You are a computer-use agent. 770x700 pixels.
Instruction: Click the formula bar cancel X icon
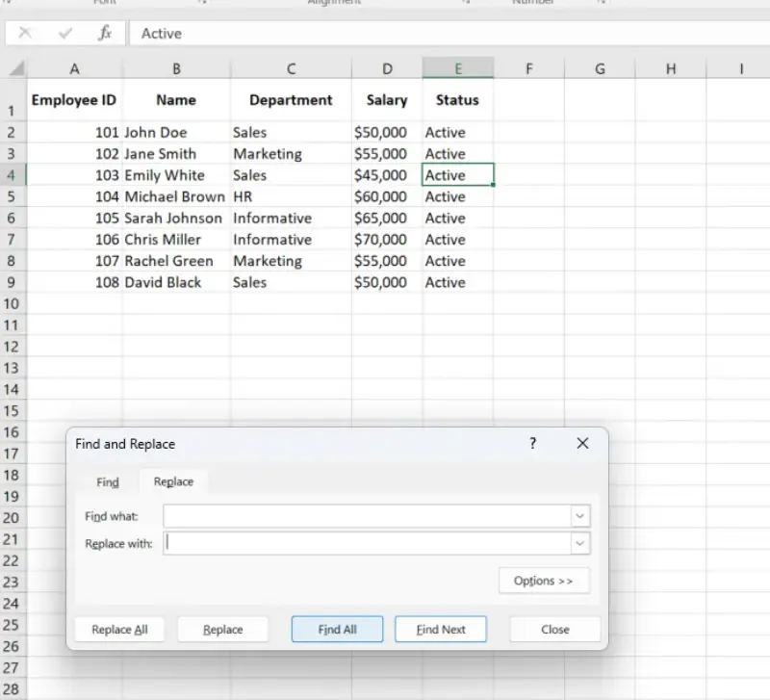click(x=25, y=33)
